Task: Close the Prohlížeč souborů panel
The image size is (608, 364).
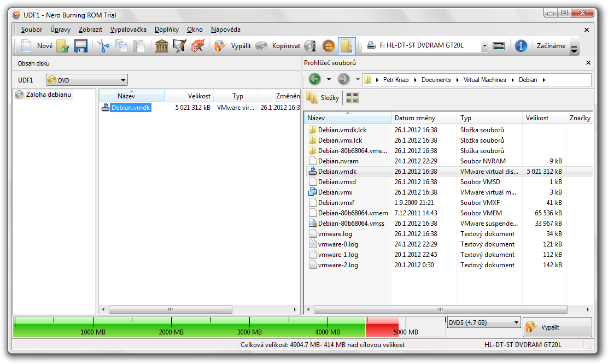Action: (x=588, y=62)
